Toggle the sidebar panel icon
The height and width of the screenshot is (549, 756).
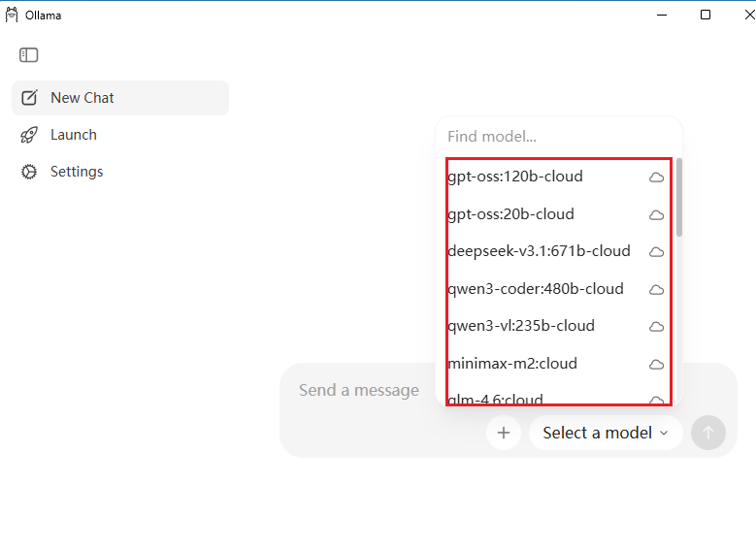pos(28,55)
